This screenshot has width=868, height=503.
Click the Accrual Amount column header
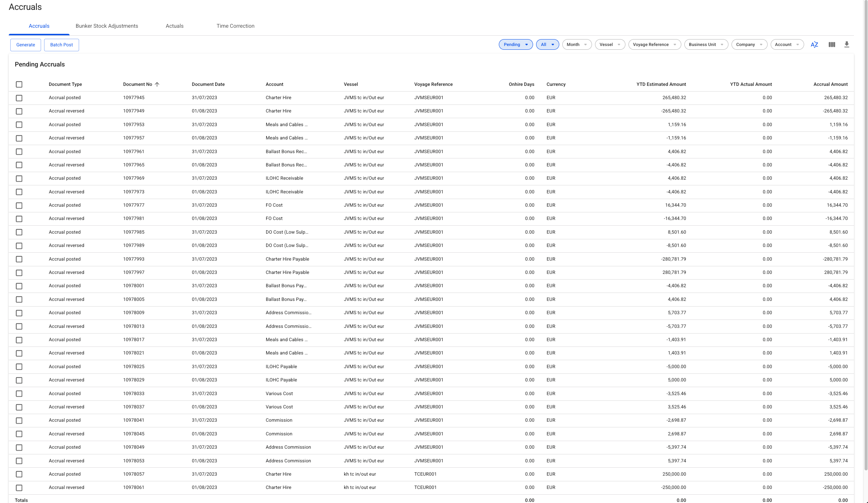pos(830,84)
